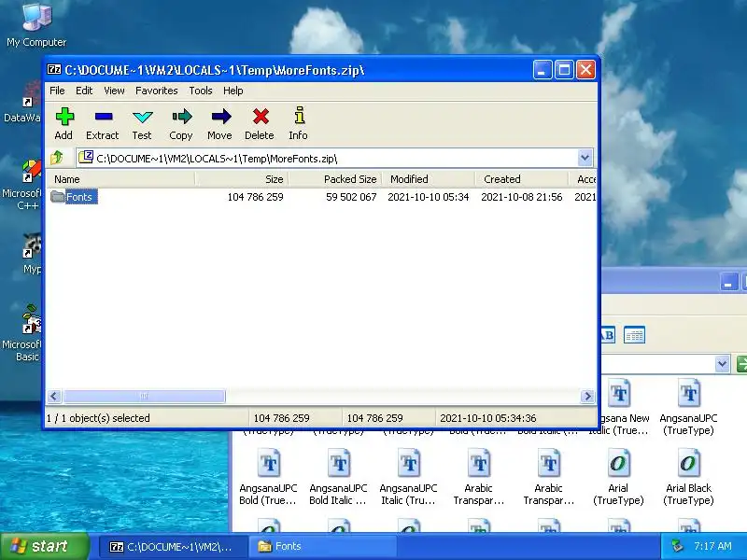Open the File menu
This screenshot has width=747, height=560.
click(57, 91)
